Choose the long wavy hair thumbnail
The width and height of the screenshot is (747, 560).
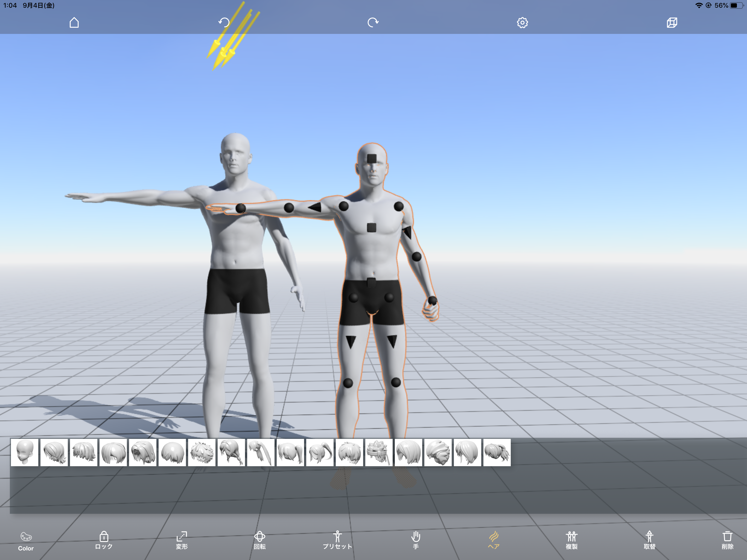click(143, 453)
